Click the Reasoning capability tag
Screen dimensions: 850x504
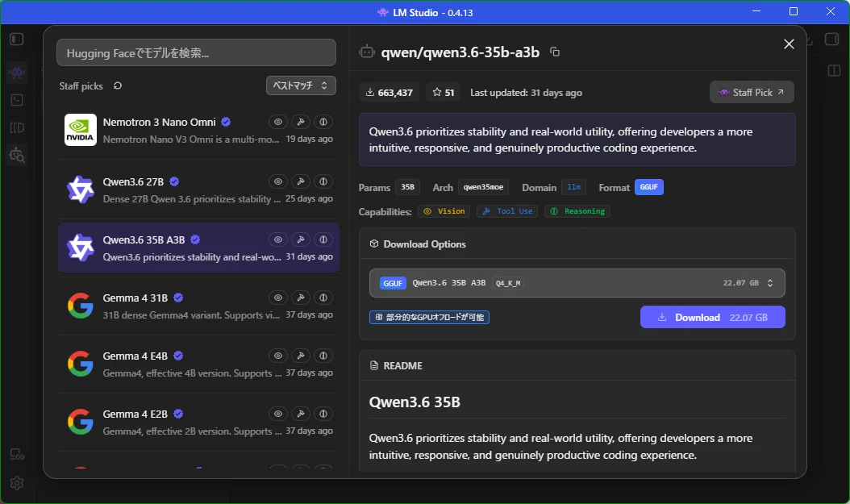tap(577, 211)
